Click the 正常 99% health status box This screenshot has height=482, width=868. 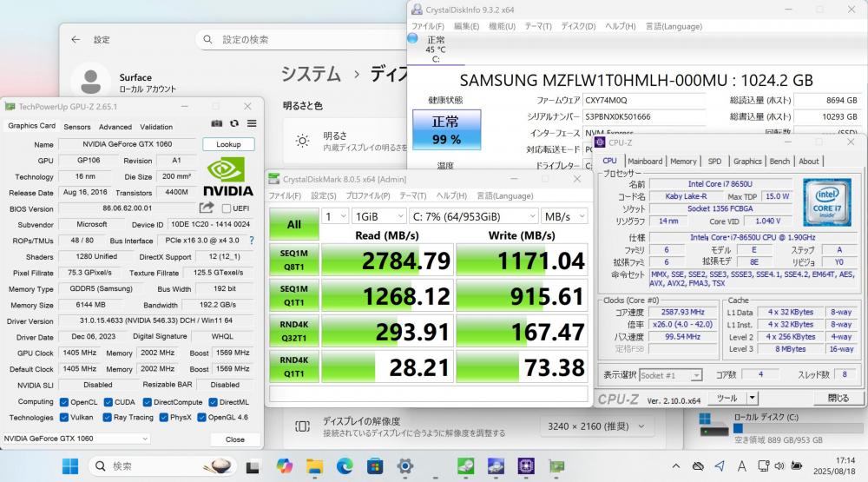[446, 129]
